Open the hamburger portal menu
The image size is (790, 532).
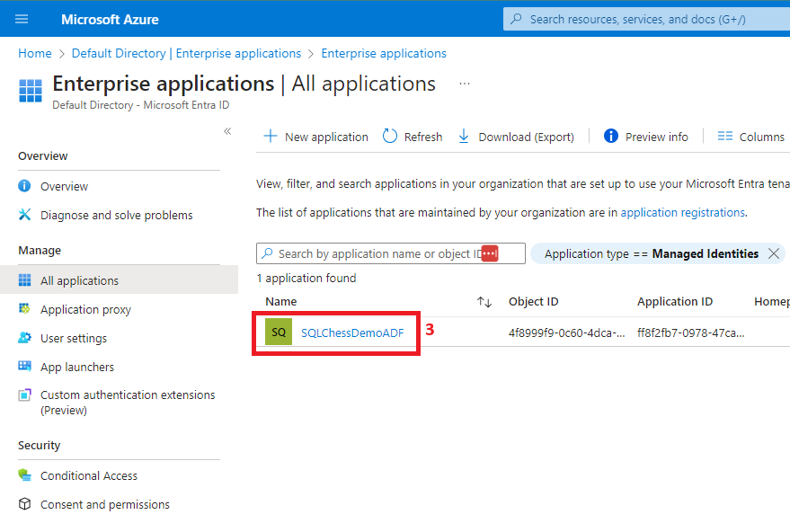(x=22, y=19)
